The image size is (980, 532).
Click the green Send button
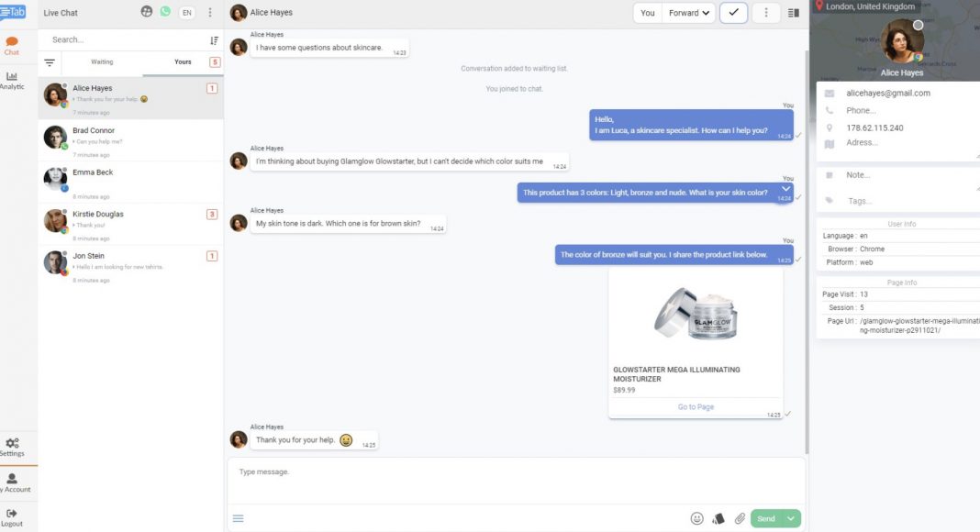point(766,518)
